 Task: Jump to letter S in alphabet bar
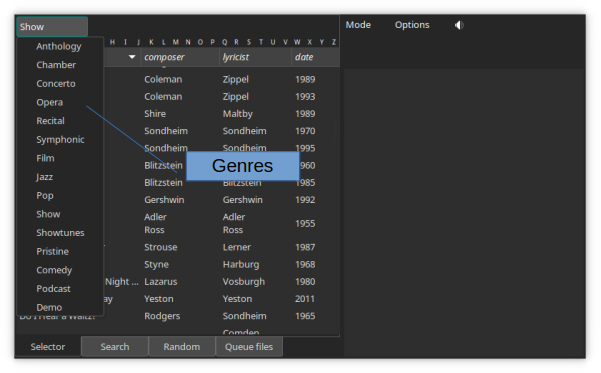(x=249, y=42)
